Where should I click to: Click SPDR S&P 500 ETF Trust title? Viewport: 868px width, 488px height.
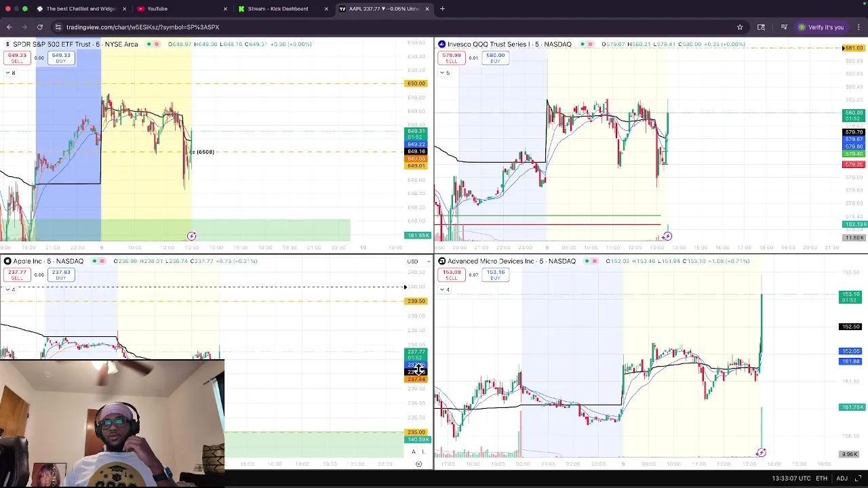pos(75,44)
